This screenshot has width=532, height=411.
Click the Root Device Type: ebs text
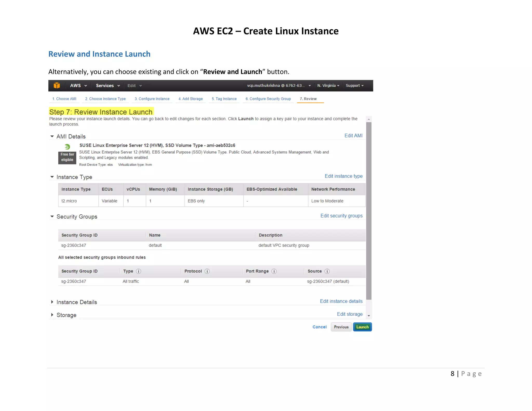pos(96,165)
